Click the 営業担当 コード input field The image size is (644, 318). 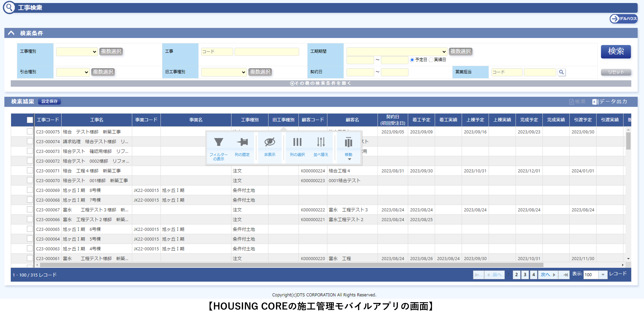coord(507,72)
